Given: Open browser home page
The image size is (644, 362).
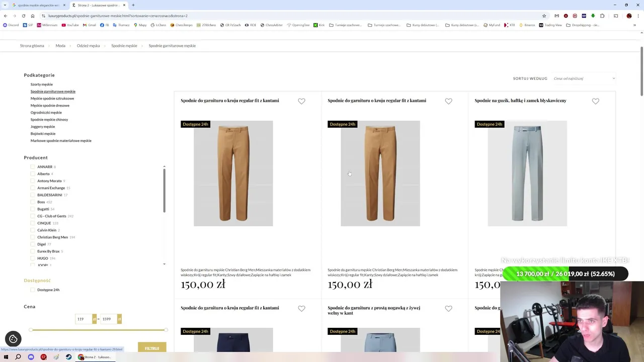Looking at the screenshot, I should tap(33, 16).
